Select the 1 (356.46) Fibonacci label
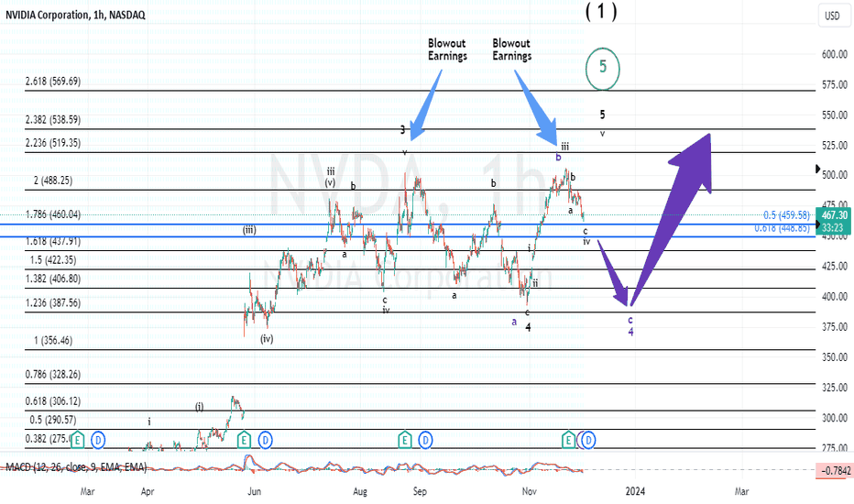854x504 pixels. (x=53, y=340)
